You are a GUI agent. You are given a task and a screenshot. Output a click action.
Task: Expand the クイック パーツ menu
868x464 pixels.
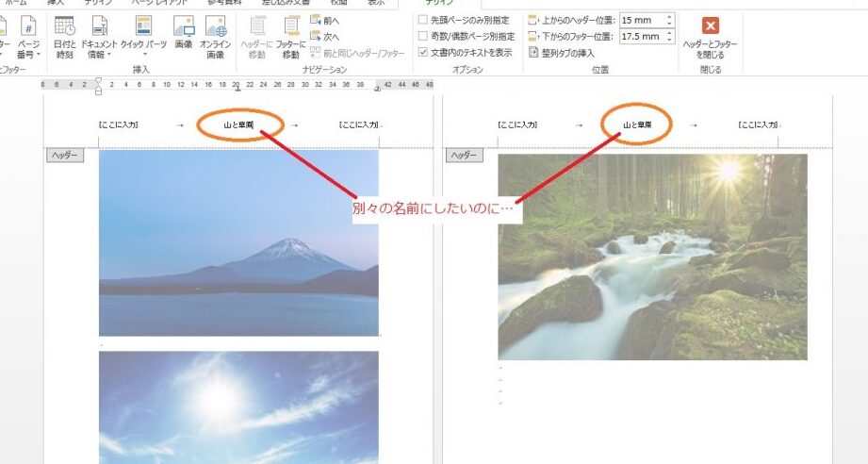coord(143,37)
